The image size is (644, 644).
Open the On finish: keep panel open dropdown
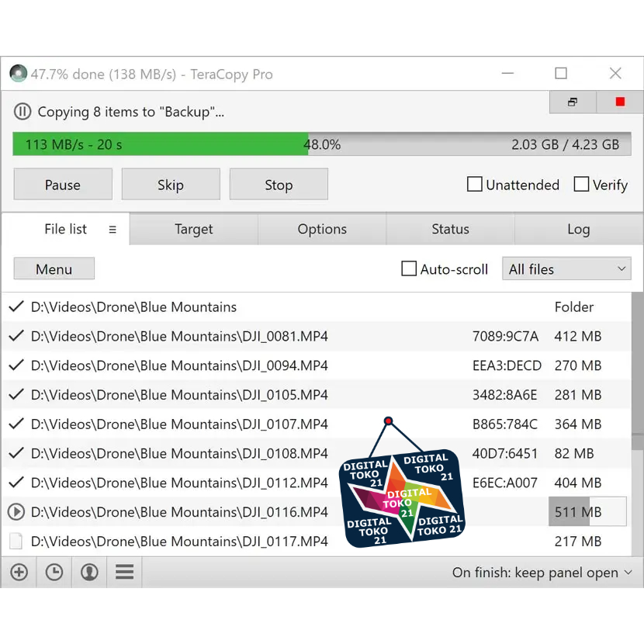(x=542, y=573)
